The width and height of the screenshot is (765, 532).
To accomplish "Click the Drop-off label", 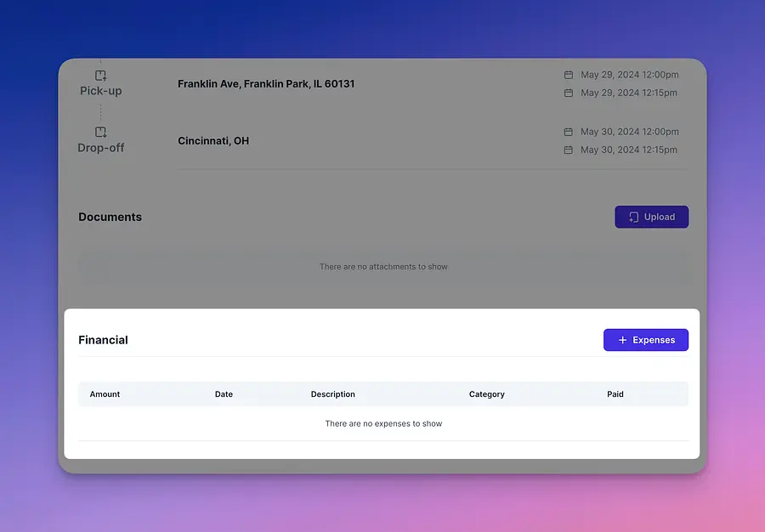I will click(x=100, y=148).
